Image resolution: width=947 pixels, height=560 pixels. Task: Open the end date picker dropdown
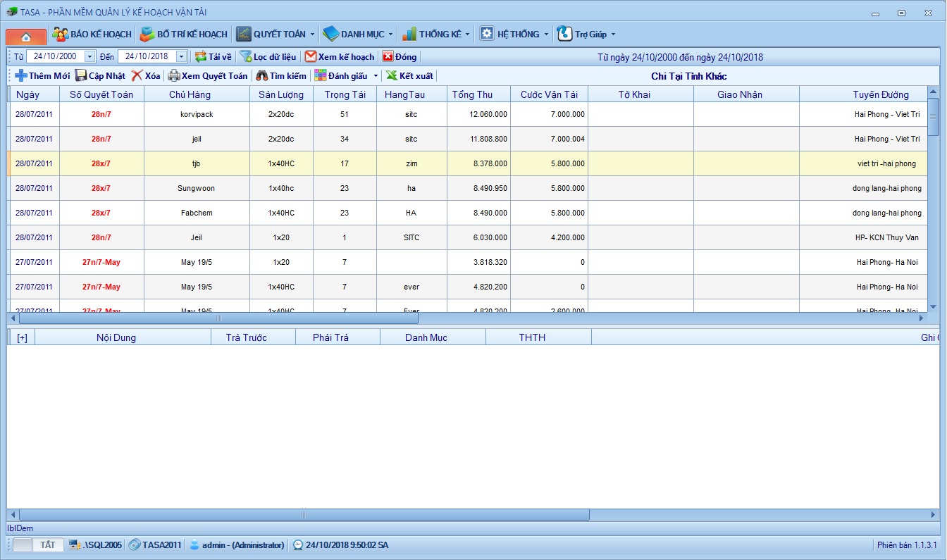(181, 56)
